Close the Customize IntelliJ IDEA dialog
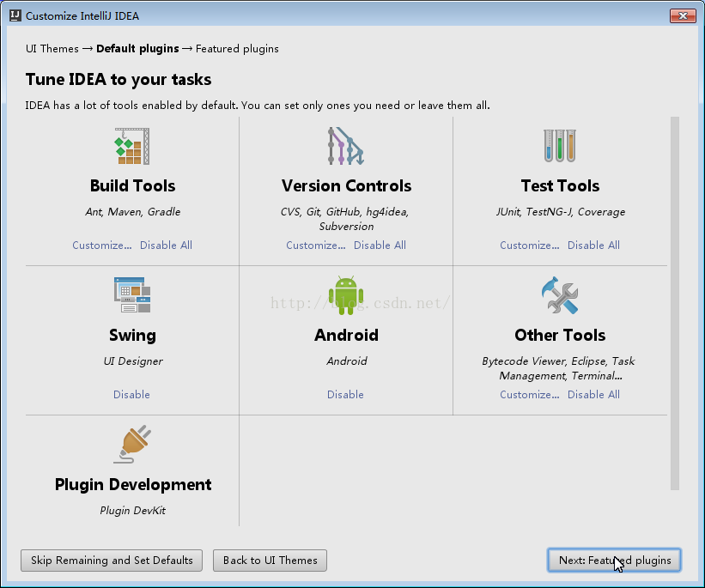 683,15
